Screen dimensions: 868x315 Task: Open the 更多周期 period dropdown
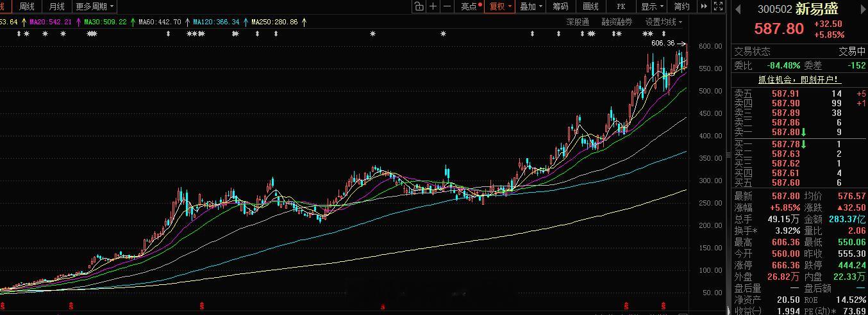click(x=94, y=6)
